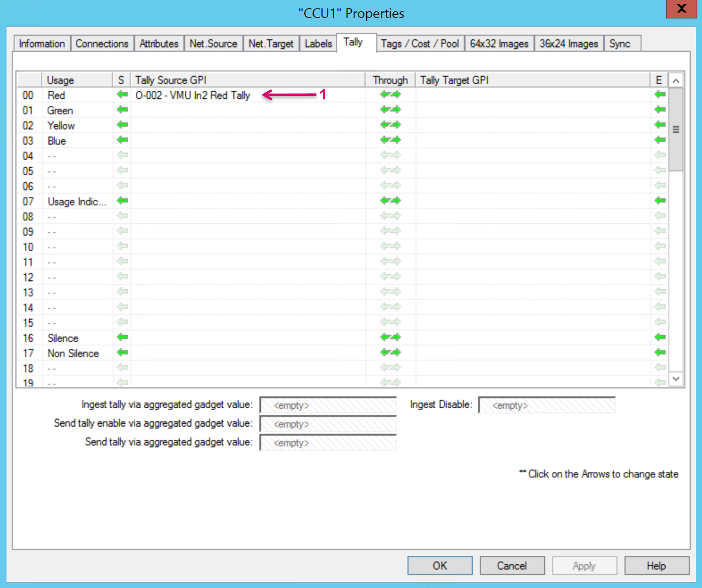Click S arrow on Blue row
The width and height of the screenshot is (702, 588).
(122, 140)
